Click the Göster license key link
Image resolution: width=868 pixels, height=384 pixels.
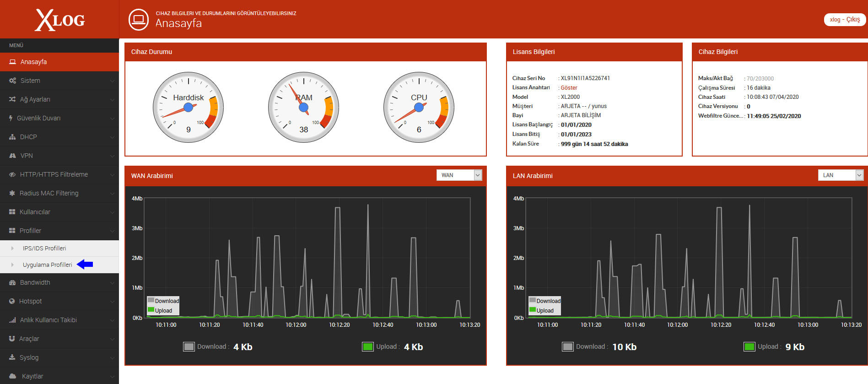[569, 88]
